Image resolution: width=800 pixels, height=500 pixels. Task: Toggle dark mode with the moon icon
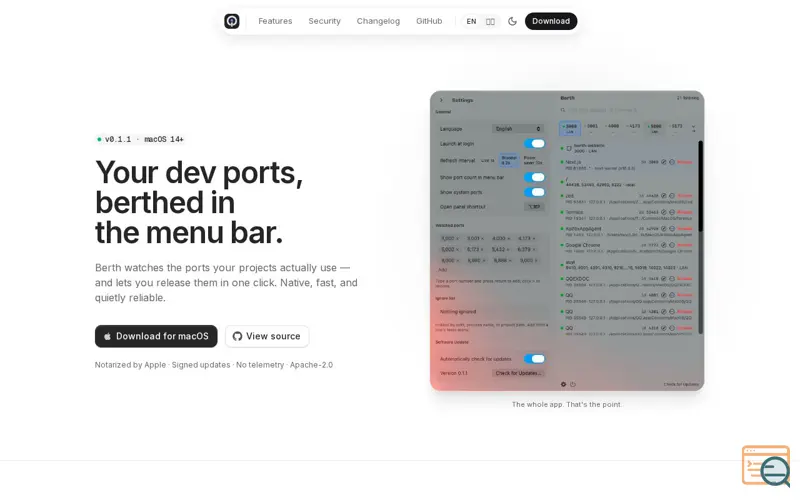point(512,21)
